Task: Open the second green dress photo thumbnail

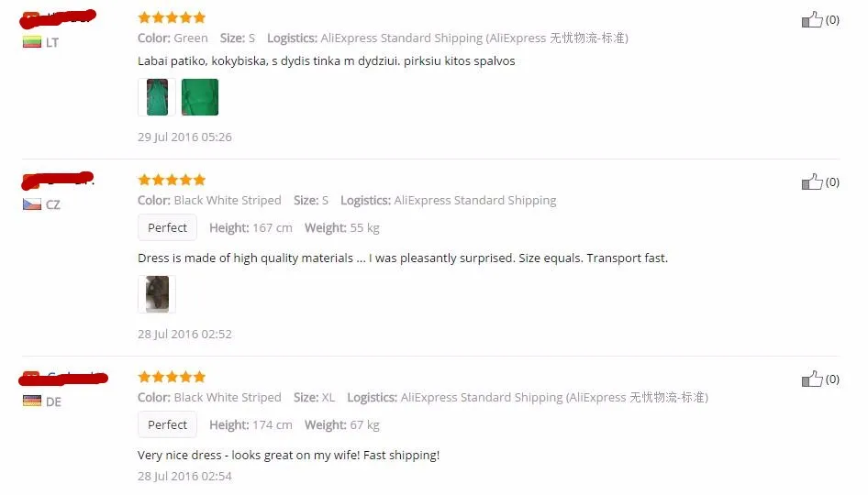Action: coord(200,97)
